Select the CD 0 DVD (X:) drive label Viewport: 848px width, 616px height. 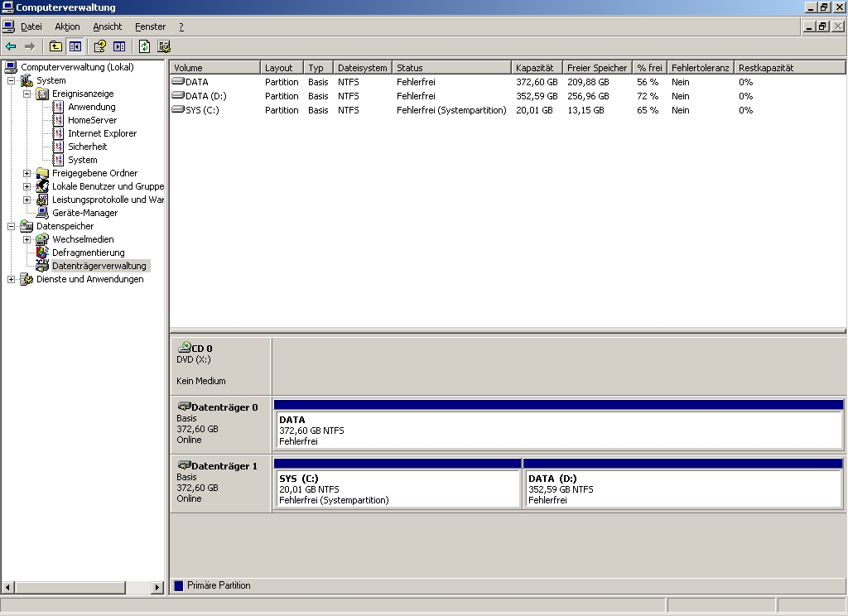[x=220, y=366]
